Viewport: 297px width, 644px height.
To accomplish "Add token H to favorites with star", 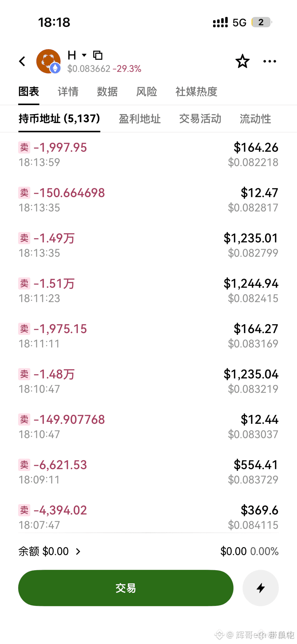I will click(242, 61).
